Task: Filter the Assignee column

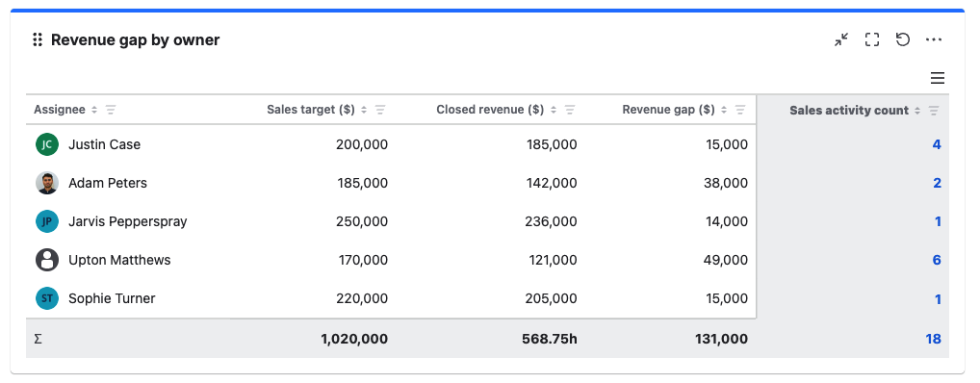Action: (111, 110)
